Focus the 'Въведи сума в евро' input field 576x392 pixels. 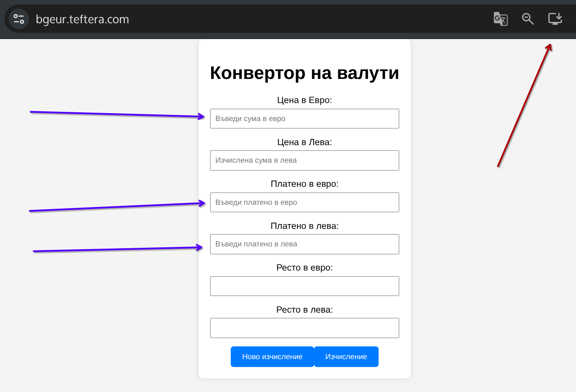(x=304, y=119)
